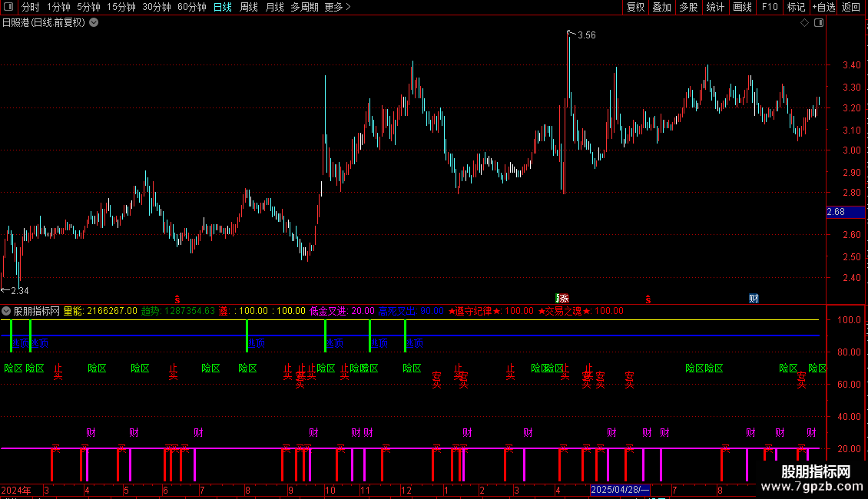Open dropdown next to 日照港 title
Screen dimensions: 868x499
click(x=94, y=23)
